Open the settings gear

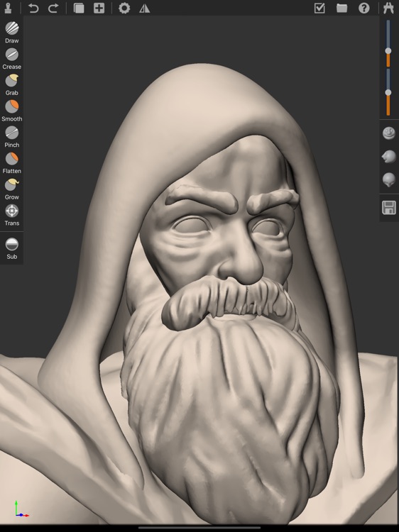point(124,8)
